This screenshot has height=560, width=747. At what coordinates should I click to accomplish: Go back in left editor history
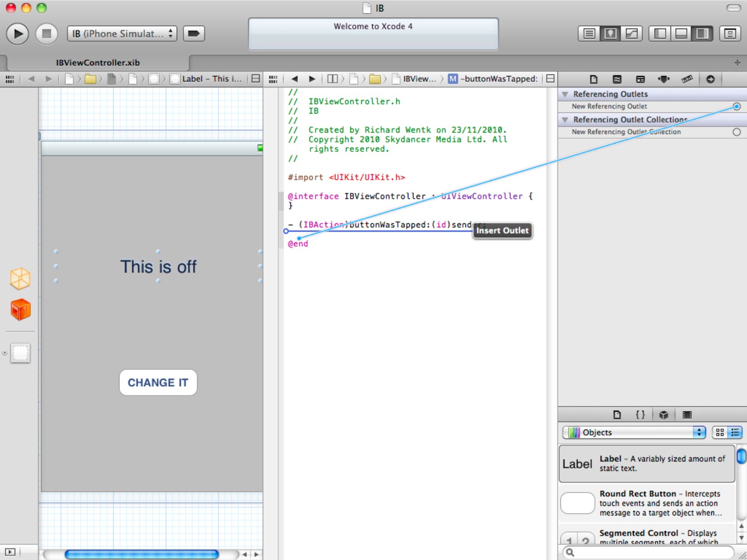click(31, 79)
